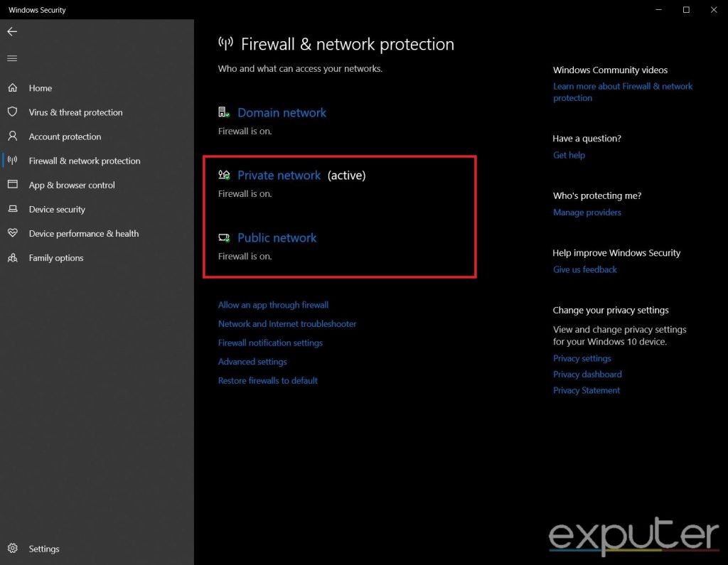
Task: Open Allow an app through firewall
Action: [273, 304]
